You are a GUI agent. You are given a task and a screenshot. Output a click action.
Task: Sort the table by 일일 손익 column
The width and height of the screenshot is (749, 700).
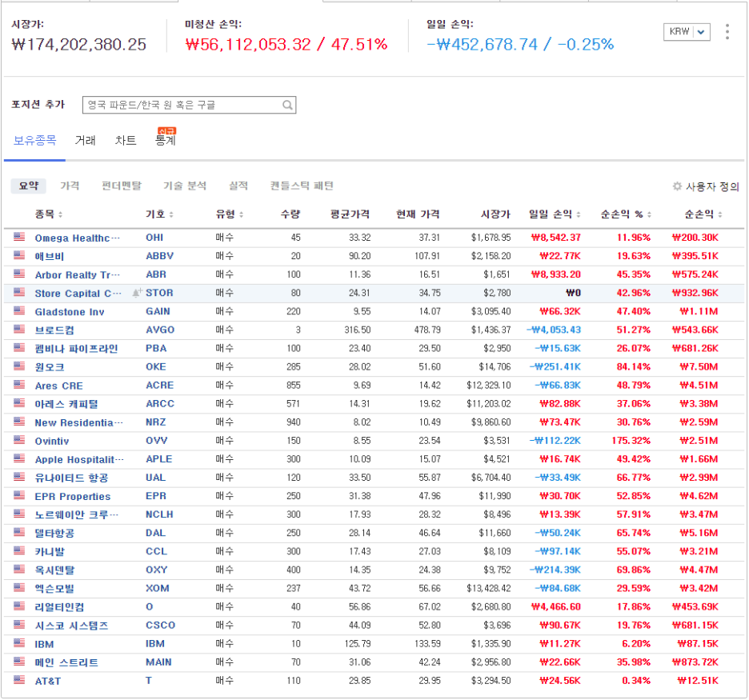pyautogui.click(x=555, y=214)
